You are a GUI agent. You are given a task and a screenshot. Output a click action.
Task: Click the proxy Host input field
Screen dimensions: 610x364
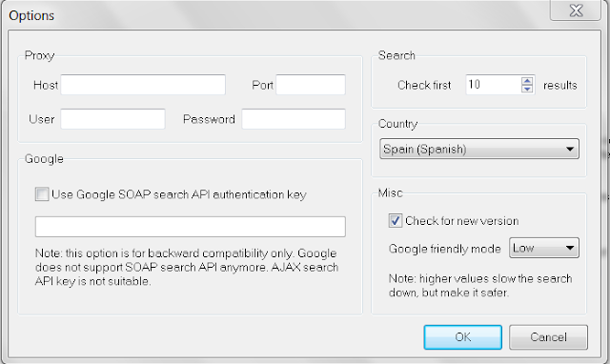[143, 85]
